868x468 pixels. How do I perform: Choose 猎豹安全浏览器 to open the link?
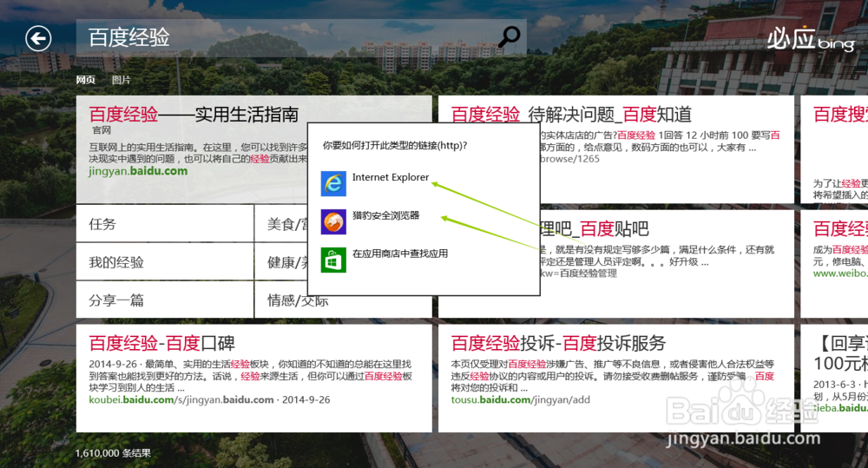click(x=386, y=215)
